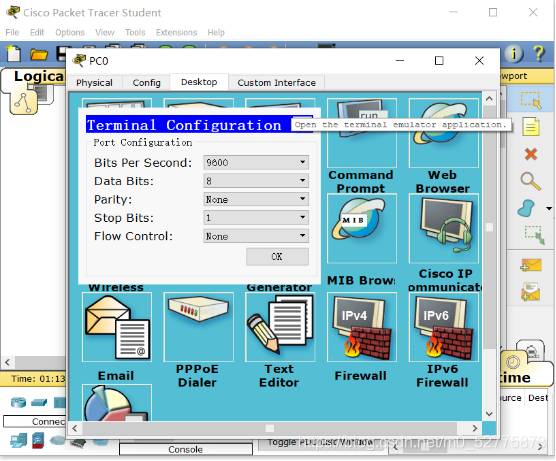The height and width of the screenshot is (461, 556).
Task: Switch to the Config tab
Action: (x=146, y=83)
